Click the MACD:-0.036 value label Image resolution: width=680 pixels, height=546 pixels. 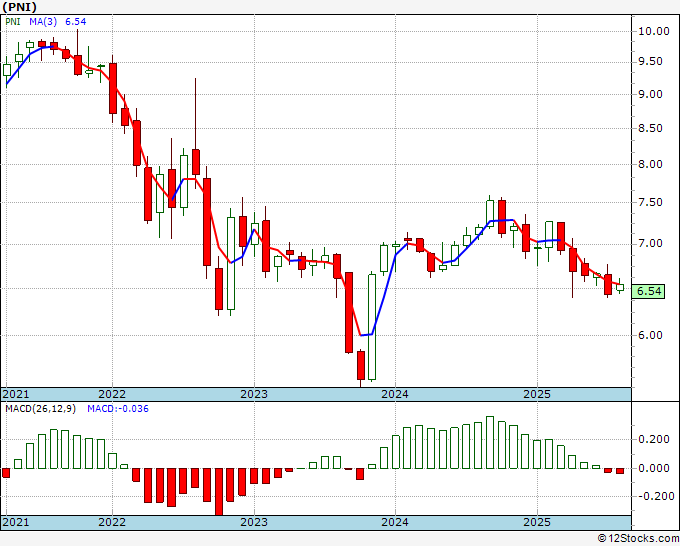pyautogui.click(x=118, y=409)
